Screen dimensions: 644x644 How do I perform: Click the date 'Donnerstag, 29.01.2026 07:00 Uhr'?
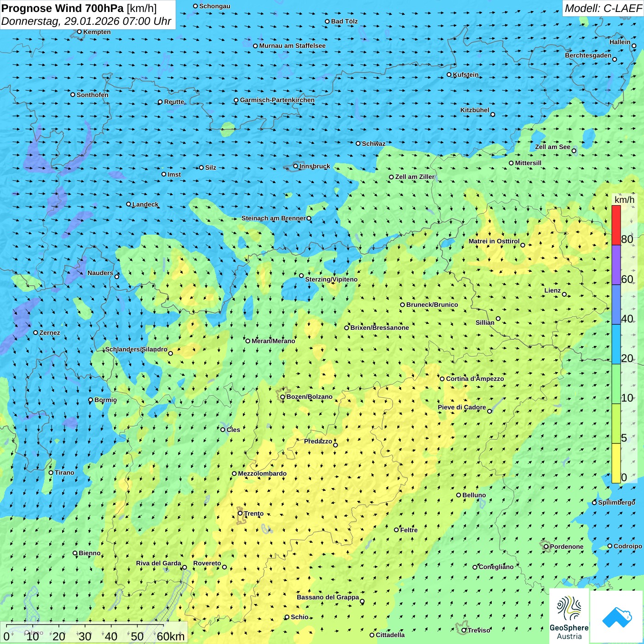(x=86, y=21)
